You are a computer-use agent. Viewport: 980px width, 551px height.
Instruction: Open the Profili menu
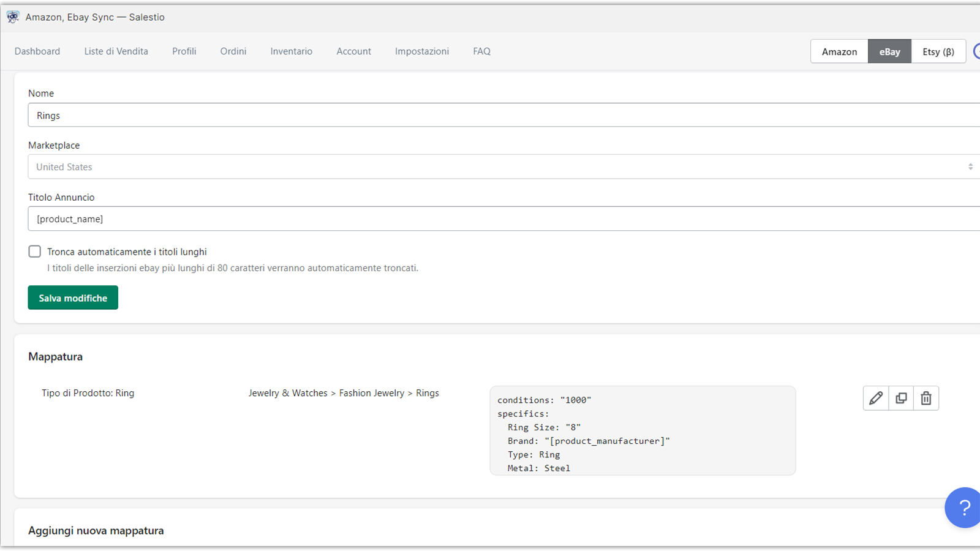pyautogui.click(x=184, y=51)
